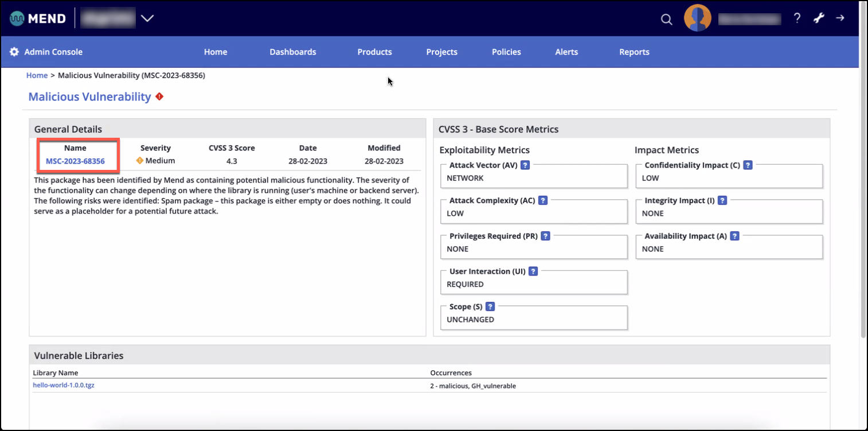
Task: Click the red malicious vulnerability diamond icon
Action: pos(159,96)
